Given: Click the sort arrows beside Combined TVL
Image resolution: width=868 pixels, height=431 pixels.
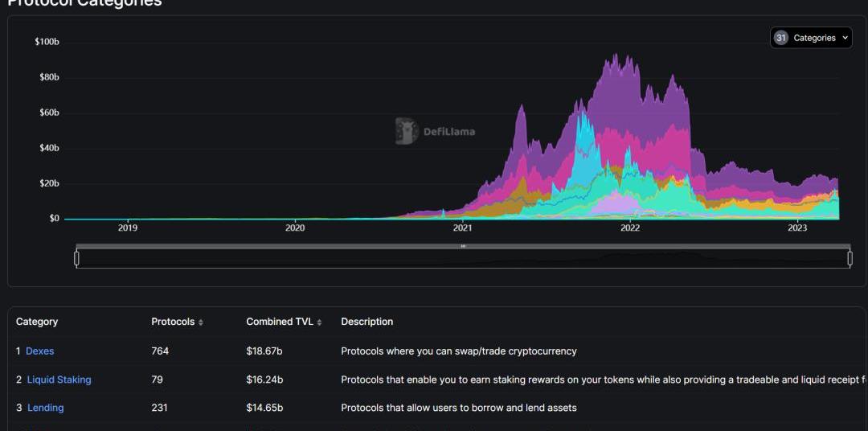Looking at the screenshot, I should click(319, 322).
